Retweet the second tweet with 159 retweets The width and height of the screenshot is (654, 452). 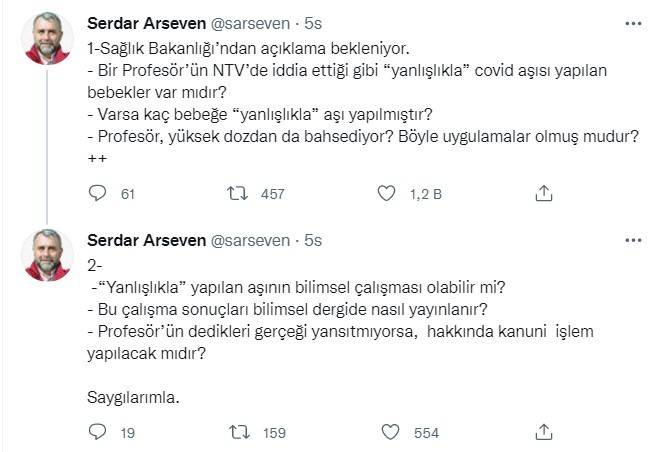[x=239, y=432]
